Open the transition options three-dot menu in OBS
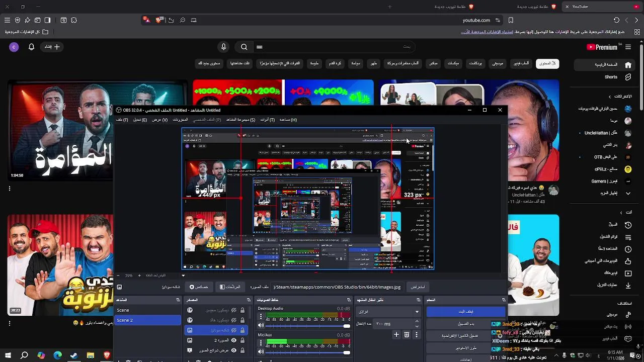644x362 pixels. click(416, 334)
